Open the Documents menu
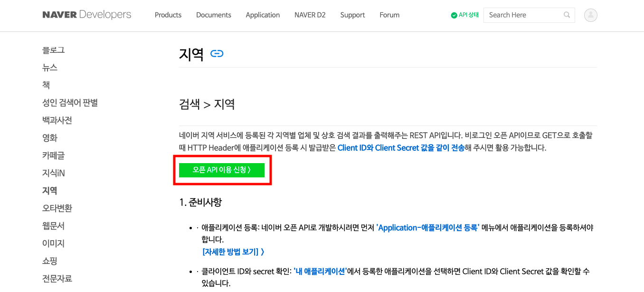This screenshot has width=644, height=292. 214,15
